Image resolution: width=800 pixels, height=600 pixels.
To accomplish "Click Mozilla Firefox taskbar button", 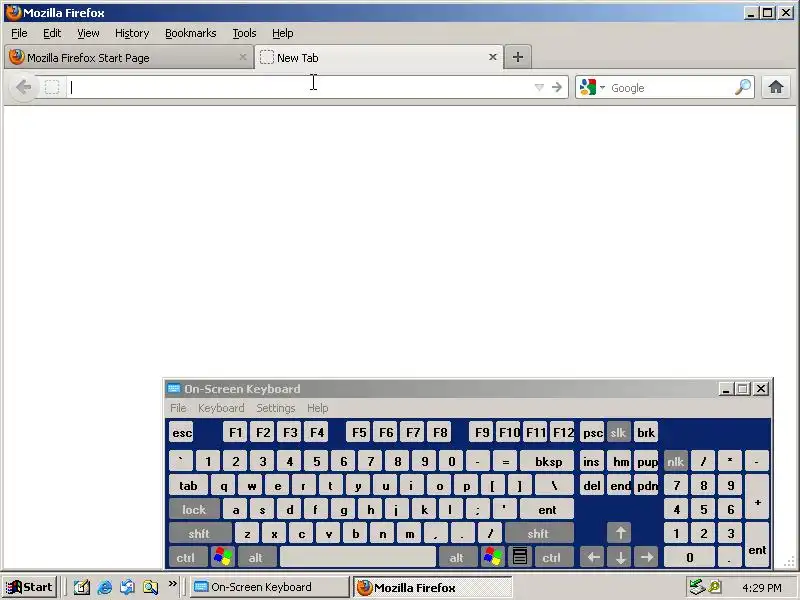I will click(x=433, y=587).
